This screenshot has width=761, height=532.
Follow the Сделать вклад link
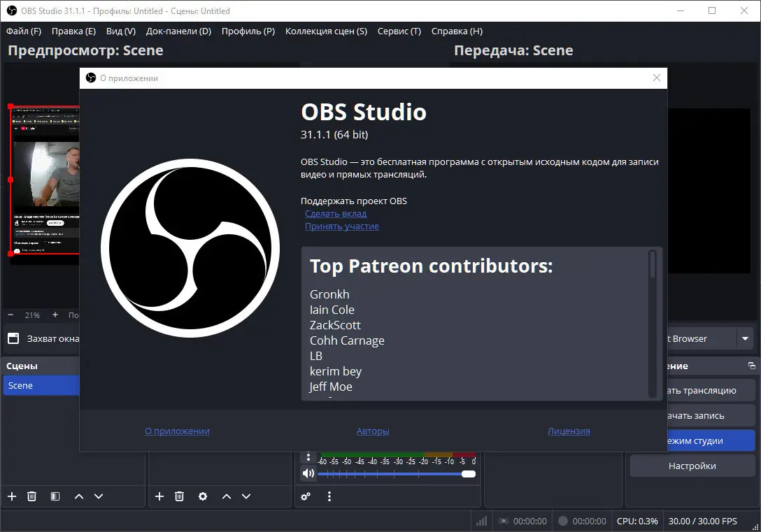click(x=336, y=213)
